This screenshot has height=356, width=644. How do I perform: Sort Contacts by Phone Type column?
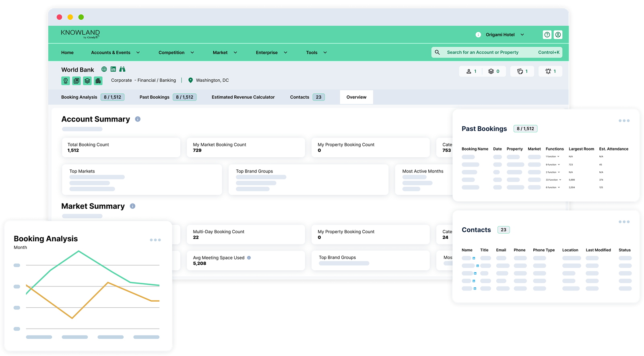[x=544, y=250]
